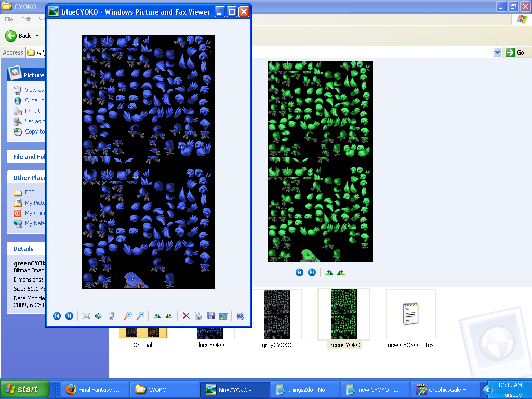Rotate greenCYOKO counterclockwise in the CYOKO folder preview
The width and height of the screenshot is (532, 399).
click(341, 272)
